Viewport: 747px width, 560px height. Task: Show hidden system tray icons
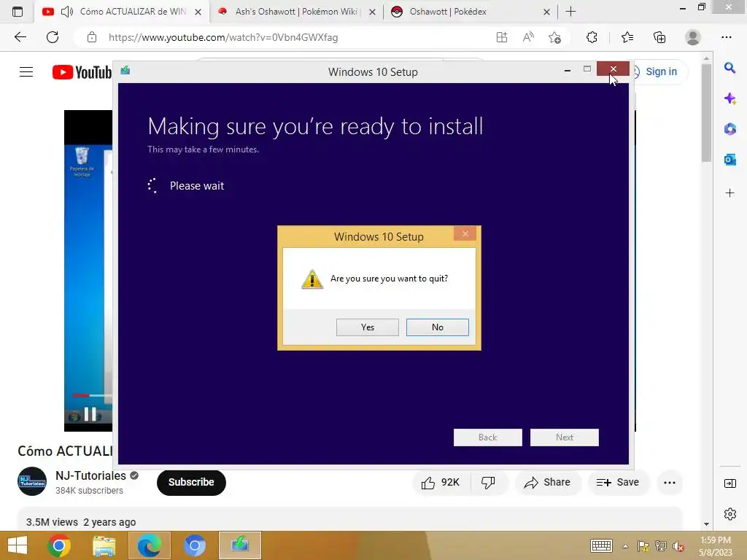pyautogui.click(x=625, y=546)
